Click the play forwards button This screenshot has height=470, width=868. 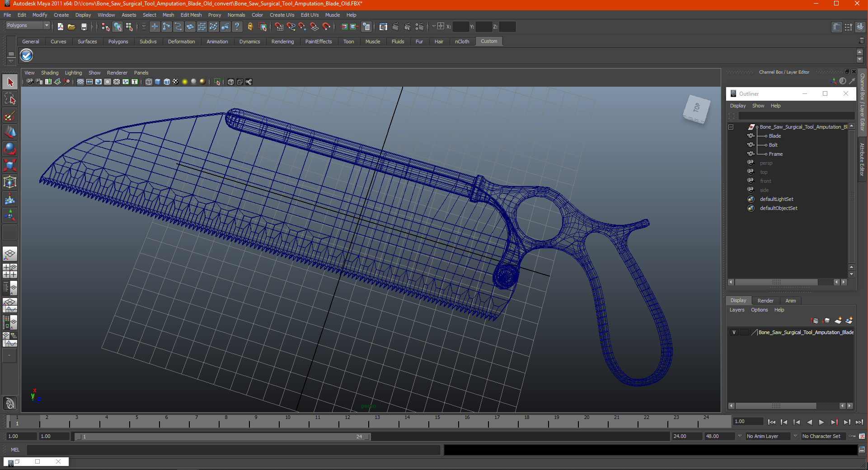pos(821,422)
